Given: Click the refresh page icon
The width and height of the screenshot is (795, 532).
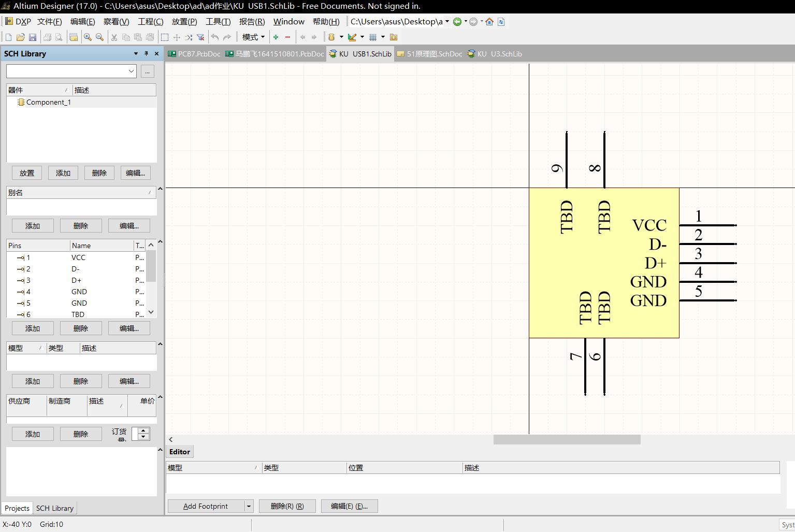Looking at the screenshot, I should [x=501, y=22].
